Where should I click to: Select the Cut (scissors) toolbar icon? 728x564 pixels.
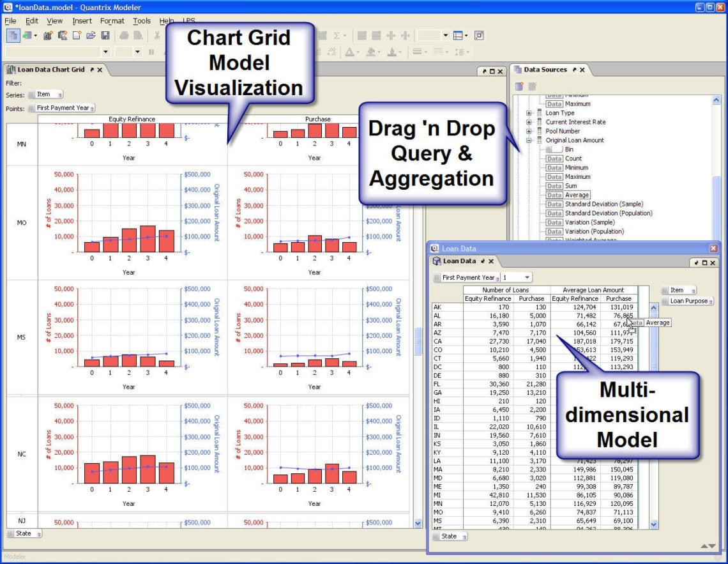point(156,36)
